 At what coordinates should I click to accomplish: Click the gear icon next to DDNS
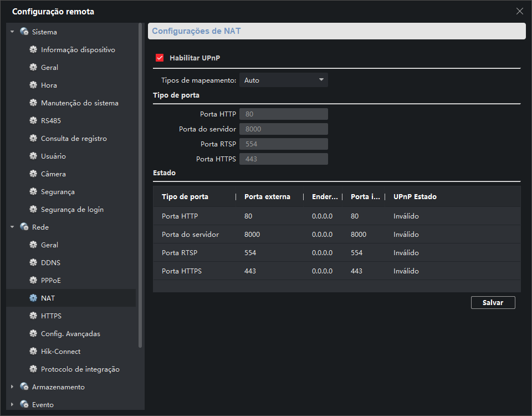pyautogui.click(x=33, y=263)
